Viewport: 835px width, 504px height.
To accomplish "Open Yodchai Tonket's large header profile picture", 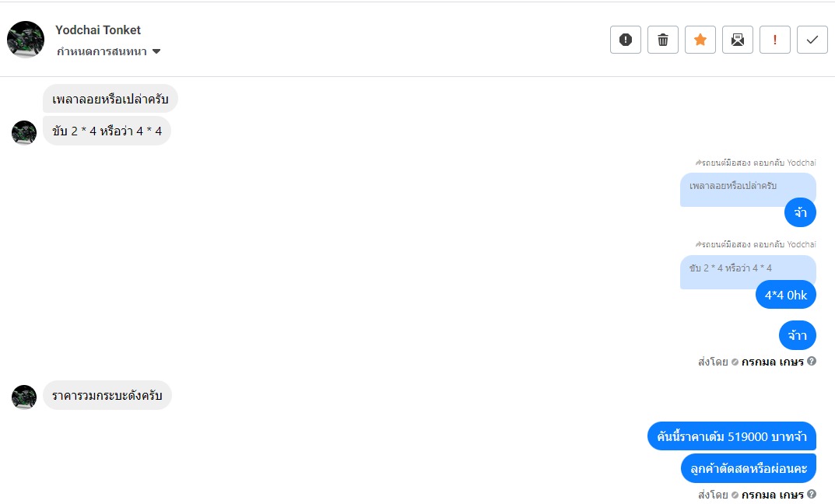I will (26, 40).
